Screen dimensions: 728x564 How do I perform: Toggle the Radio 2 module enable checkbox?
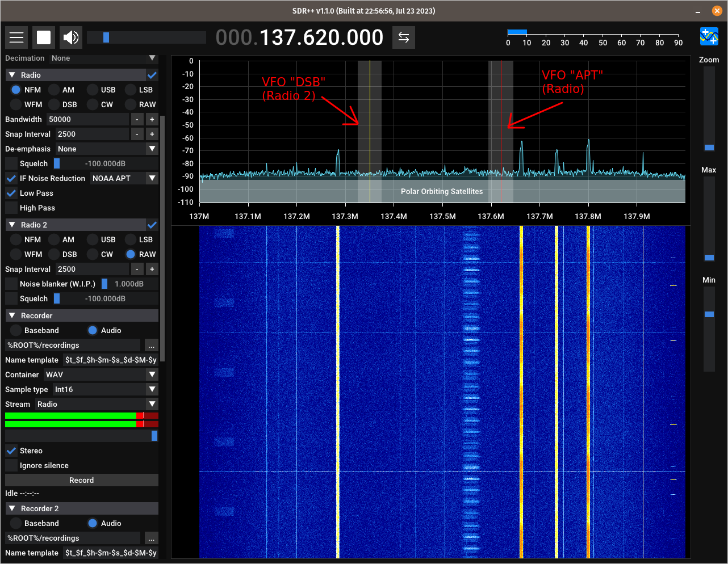click(152, 225)
